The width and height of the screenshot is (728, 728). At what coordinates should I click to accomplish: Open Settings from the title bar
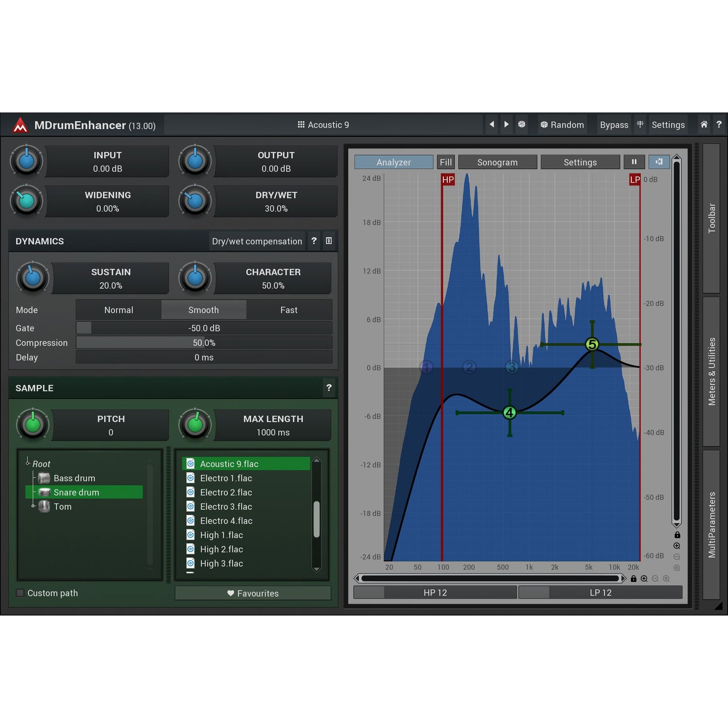tap(668, 124)
